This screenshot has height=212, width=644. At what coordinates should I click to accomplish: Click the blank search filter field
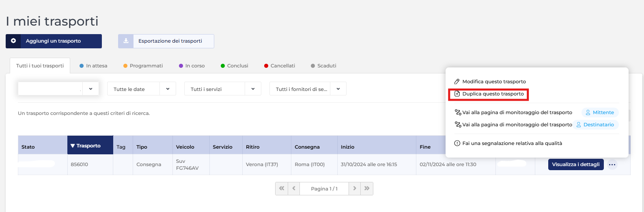(x=50, y=89)
